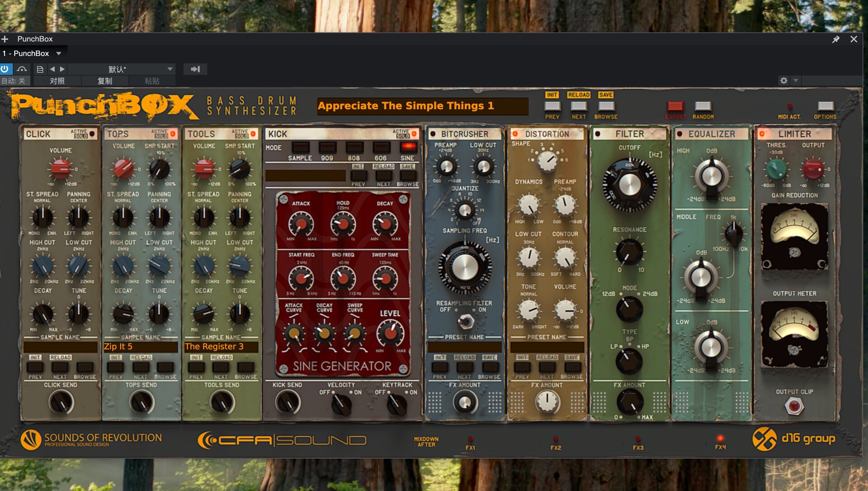Viewport: 868px width, 491px height.
Task: Select 808 kick mode
Action: pyautogui.click(x=354, y=148)
